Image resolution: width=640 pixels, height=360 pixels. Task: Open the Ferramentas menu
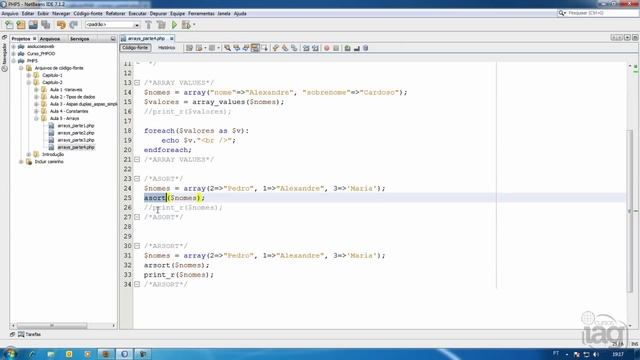point(201,13)
